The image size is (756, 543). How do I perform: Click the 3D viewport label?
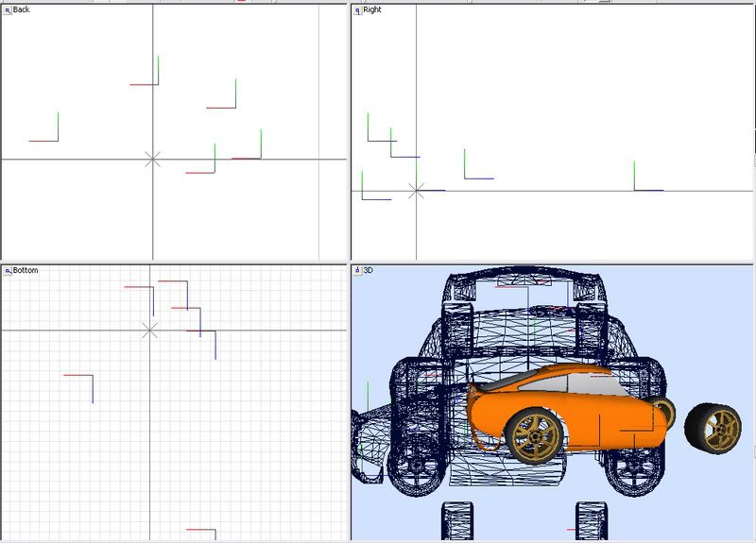(369, 271)
